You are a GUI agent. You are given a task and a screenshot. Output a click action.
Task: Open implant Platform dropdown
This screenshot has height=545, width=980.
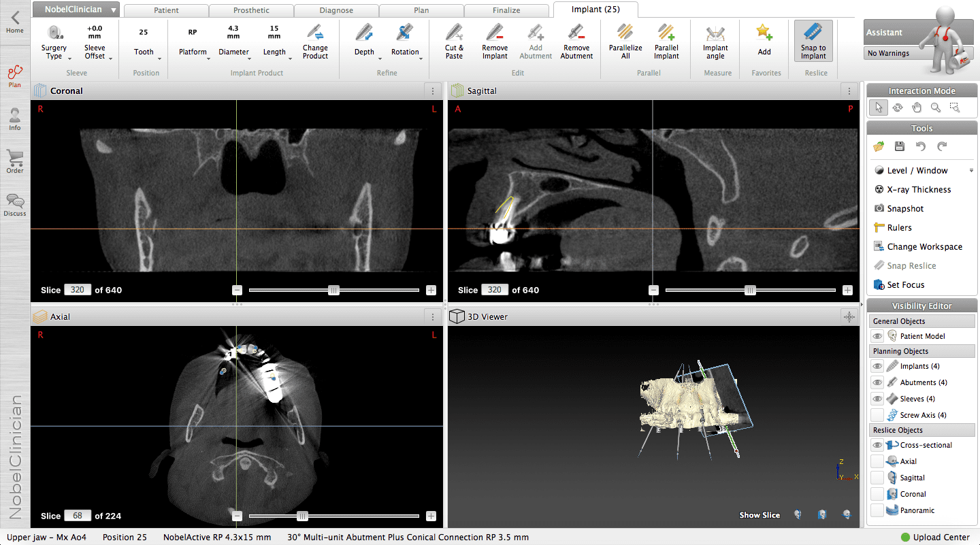click(193, 42)
